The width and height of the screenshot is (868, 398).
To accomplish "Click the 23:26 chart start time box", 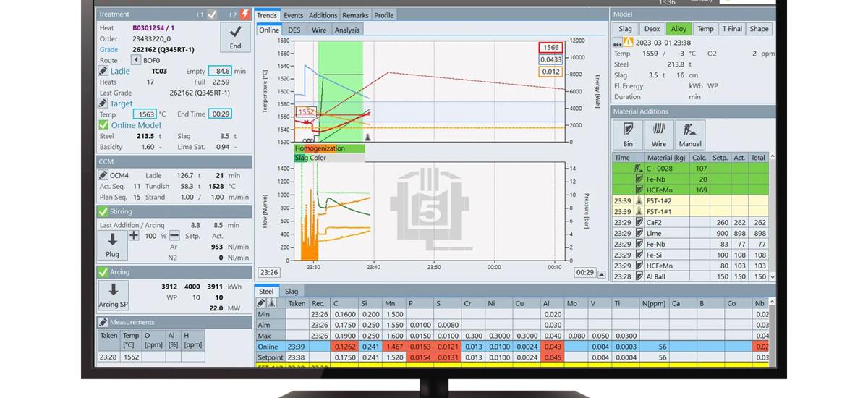I will (x=268, y=272).
